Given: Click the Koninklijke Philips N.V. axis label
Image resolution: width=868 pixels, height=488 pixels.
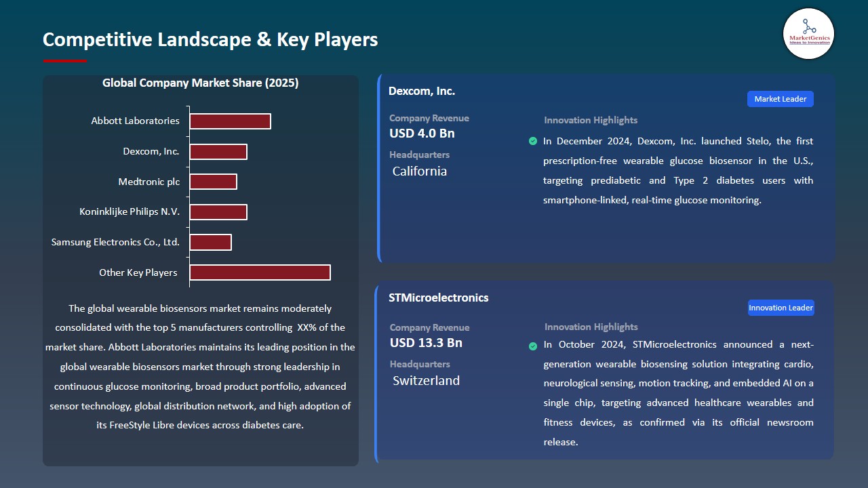Looking at the screenshot, I should tap(130, 212).
